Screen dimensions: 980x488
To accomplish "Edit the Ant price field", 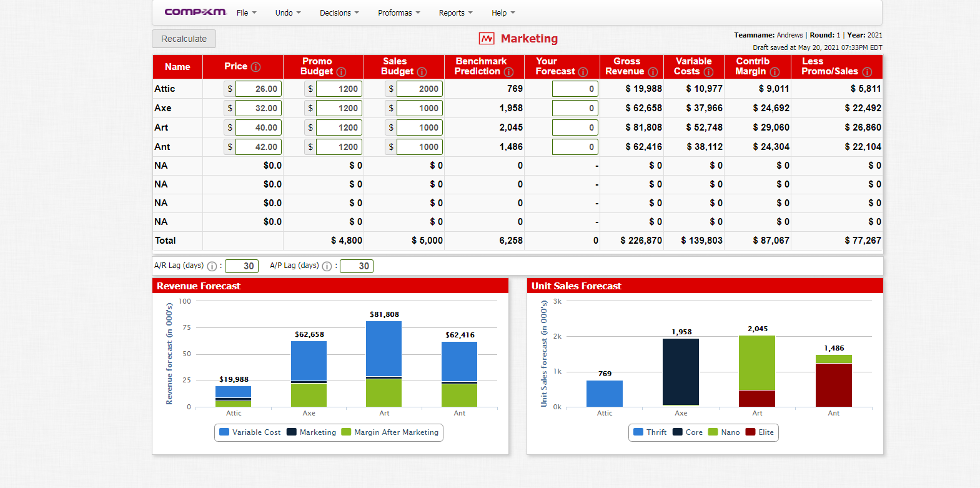I will click(x=259, y=147).
